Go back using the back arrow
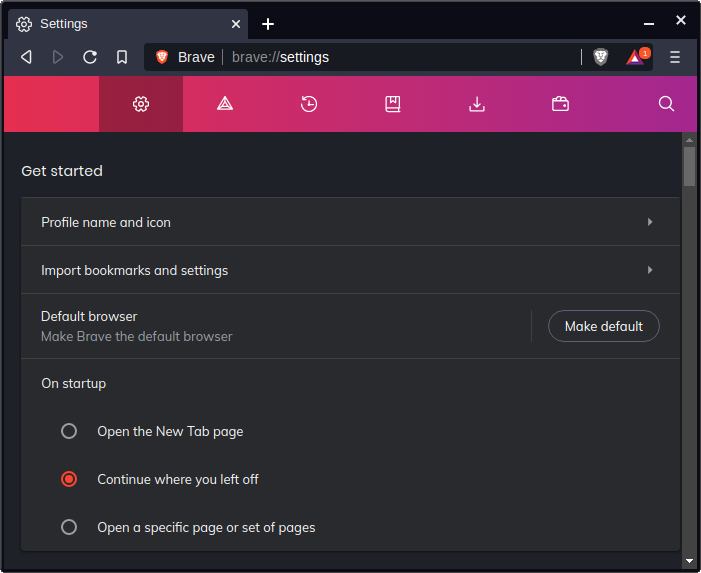 [x=26, y=57]
